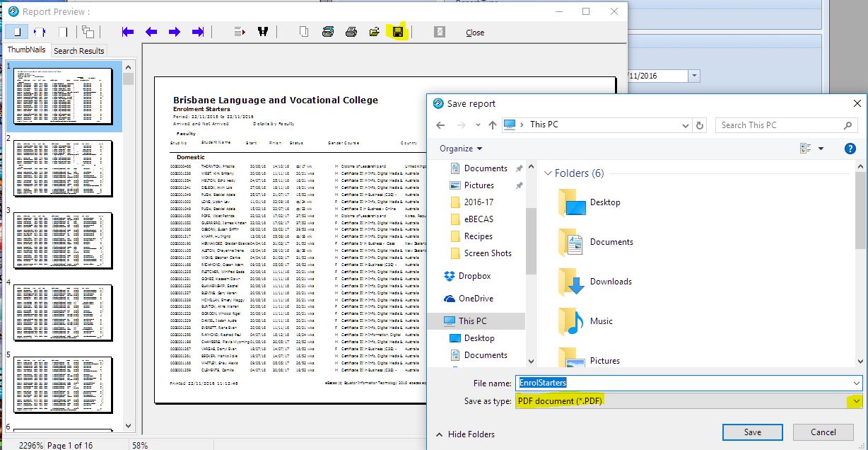Switch to the Search Results tab
The image size is (868, 450).
click(x=79, y=51)
